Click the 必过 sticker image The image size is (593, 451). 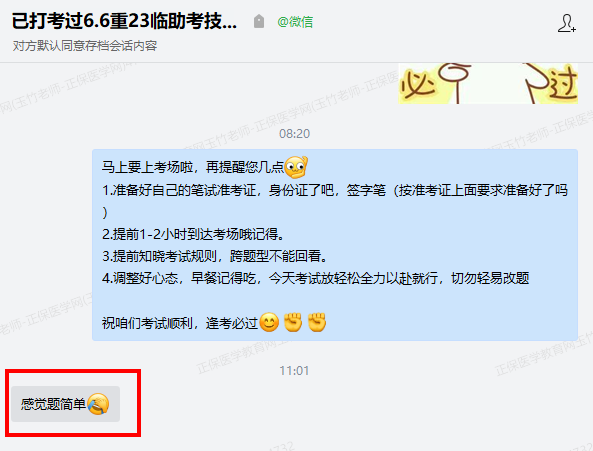[488, 84]
